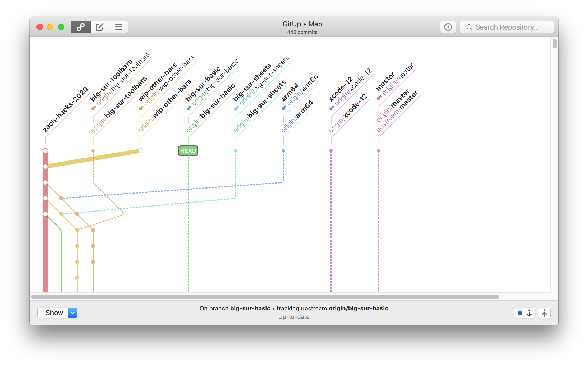Click the HEAD commit badge

(188, 151)
